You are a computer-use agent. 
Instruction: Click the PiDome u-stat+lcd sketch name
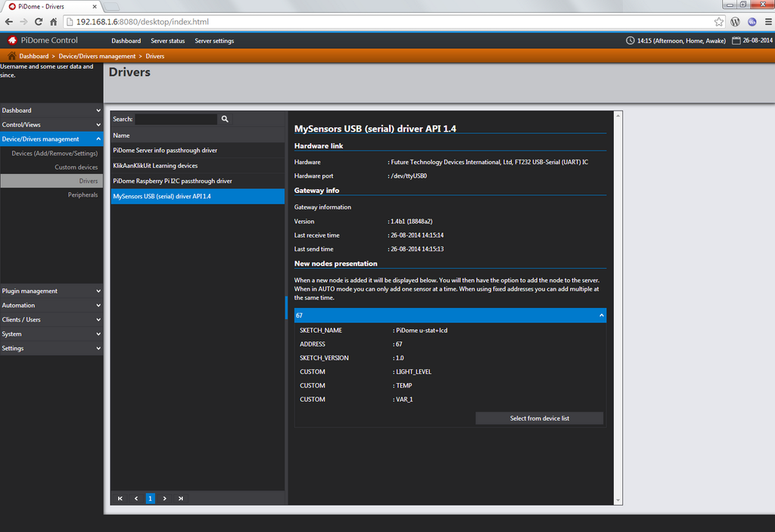tap(422, 330)
